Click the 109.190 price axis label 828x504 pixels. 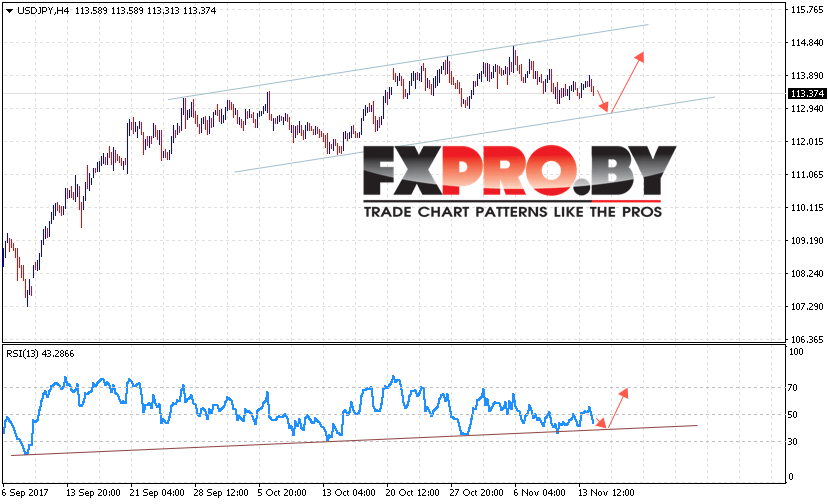point(807,241)
